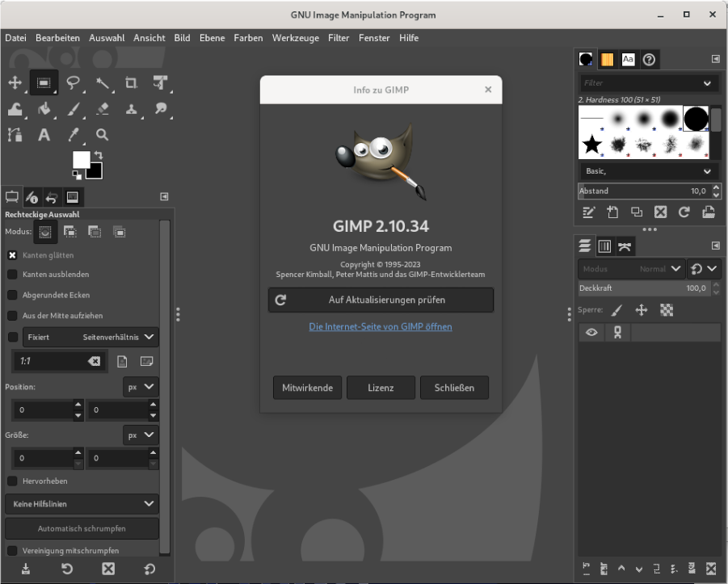Save tool preset icon at bottom
The width and height of the screenshot is (728, 584).
[26, 569]
